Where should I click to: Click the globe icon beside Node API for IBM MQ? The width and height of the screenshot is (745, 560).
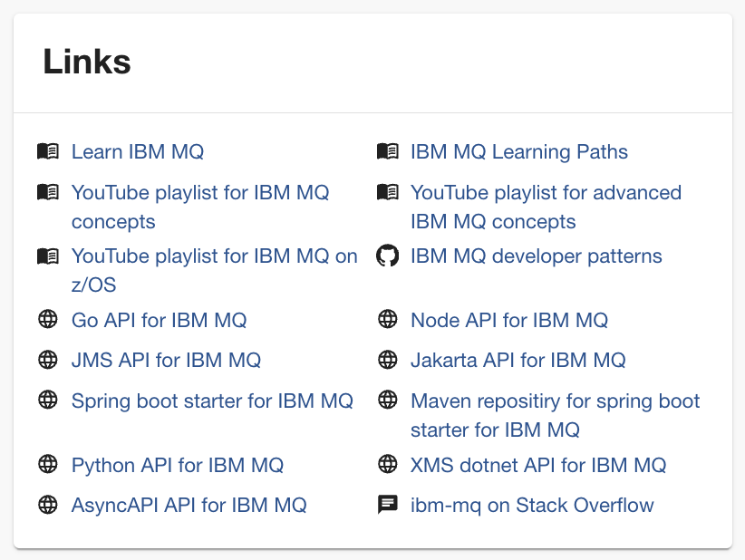point(388,319)
